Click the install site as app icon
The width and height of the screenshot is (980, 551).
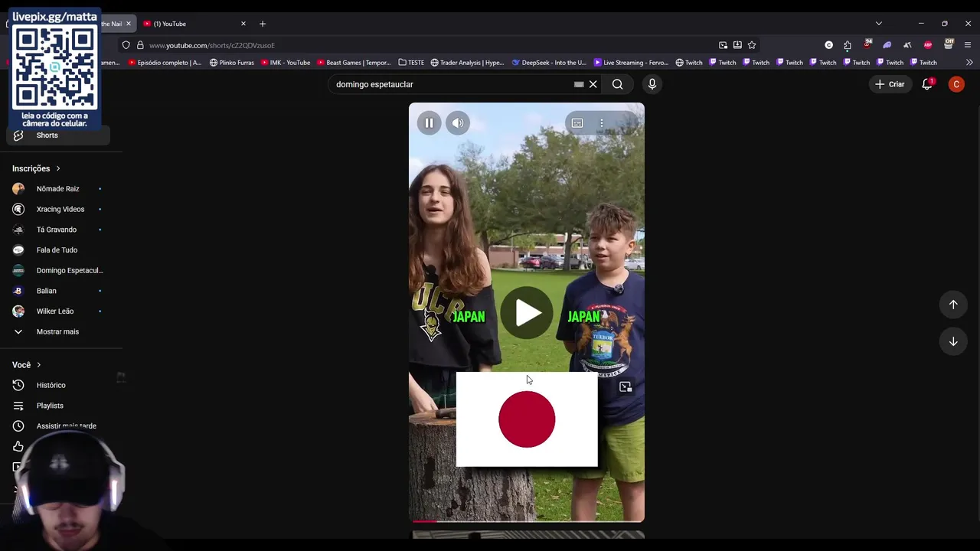click(x=737, y=45)
